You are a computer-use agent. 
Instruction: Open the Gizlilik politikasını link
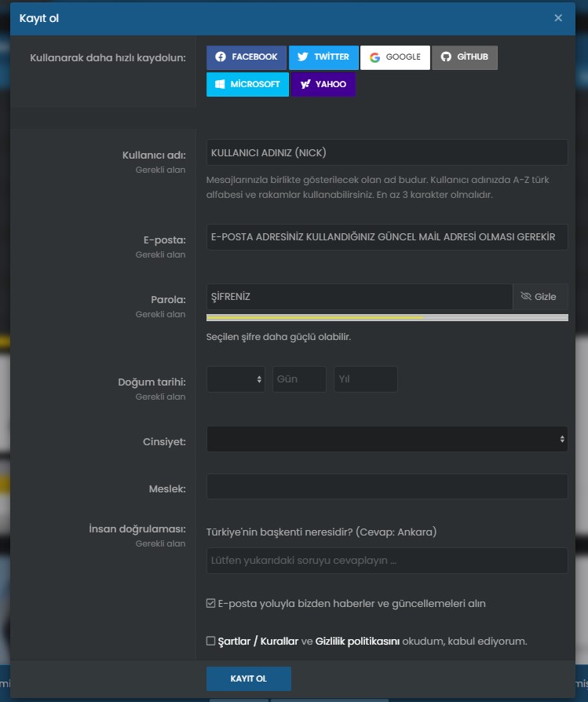point(357,641)
